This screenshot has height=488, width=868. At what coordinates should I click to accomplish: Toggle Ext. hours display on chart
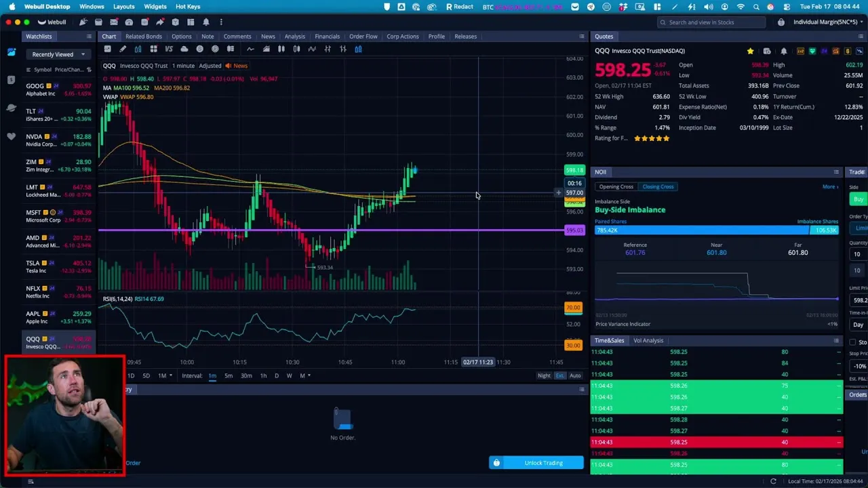point(559,375)
